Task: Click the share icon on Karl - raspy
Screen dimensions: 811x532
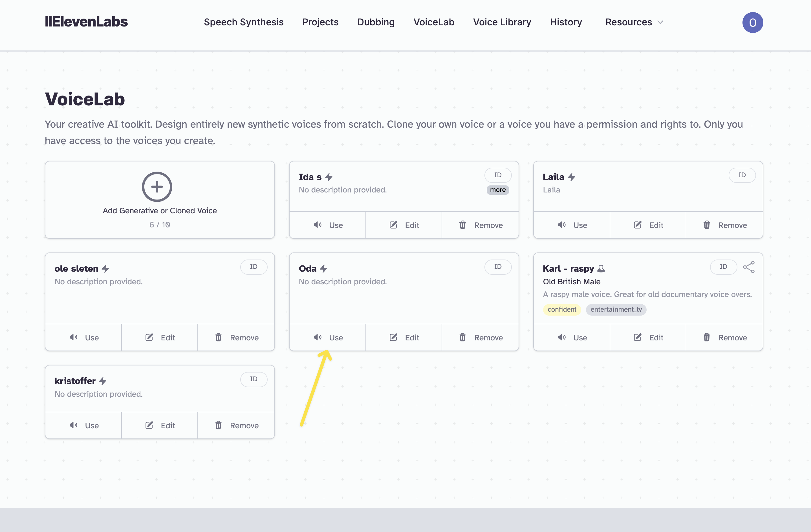Action: pos(749,267)
